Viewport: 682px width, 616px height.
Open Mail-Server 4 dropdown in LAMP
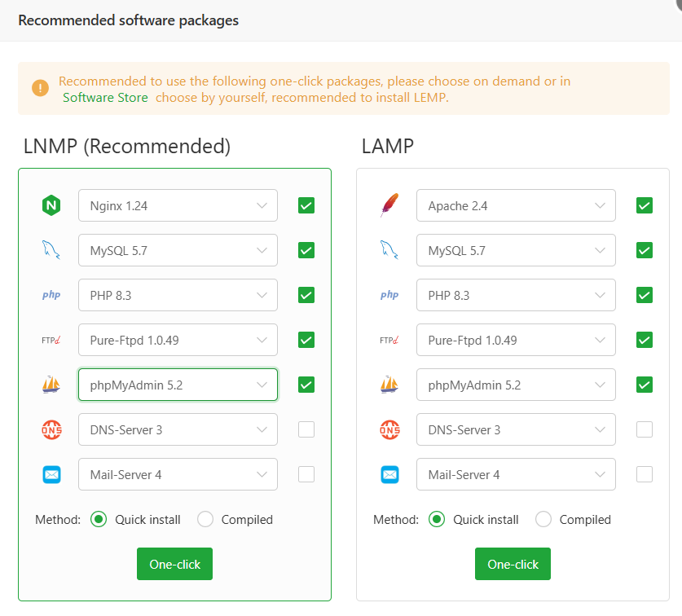[516, 474]
